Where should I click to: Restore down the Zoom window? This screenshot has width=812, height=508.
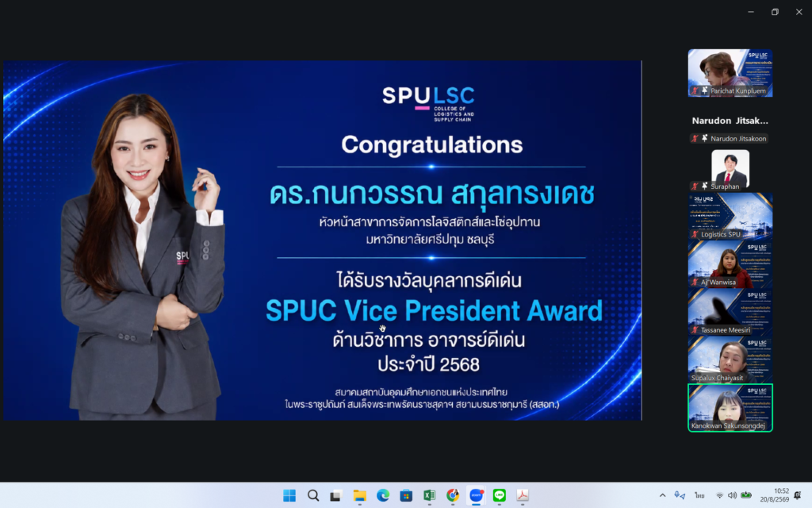pos(775,12)
